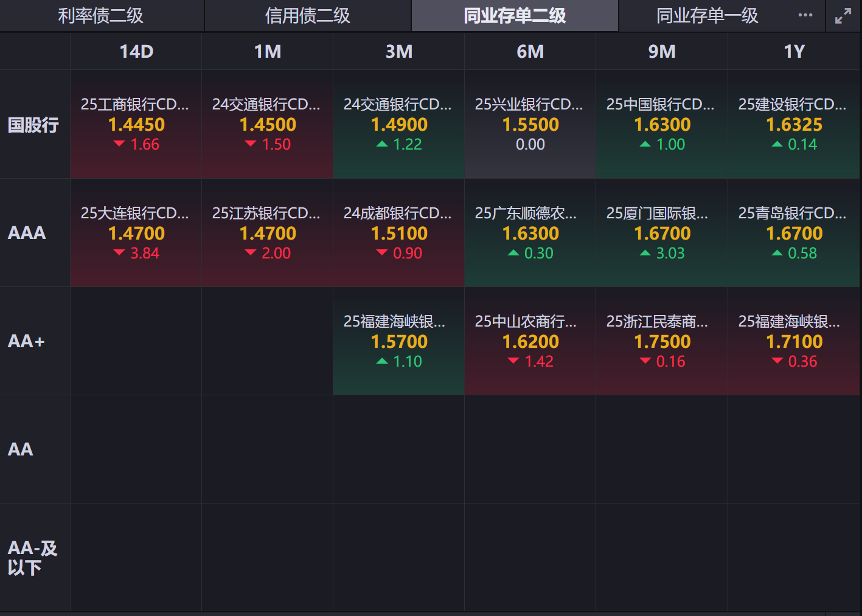This screenshot has height=616, width=862.
Task: Switch to the 利率债二级 tab
Action: click(x=101, y=16)
